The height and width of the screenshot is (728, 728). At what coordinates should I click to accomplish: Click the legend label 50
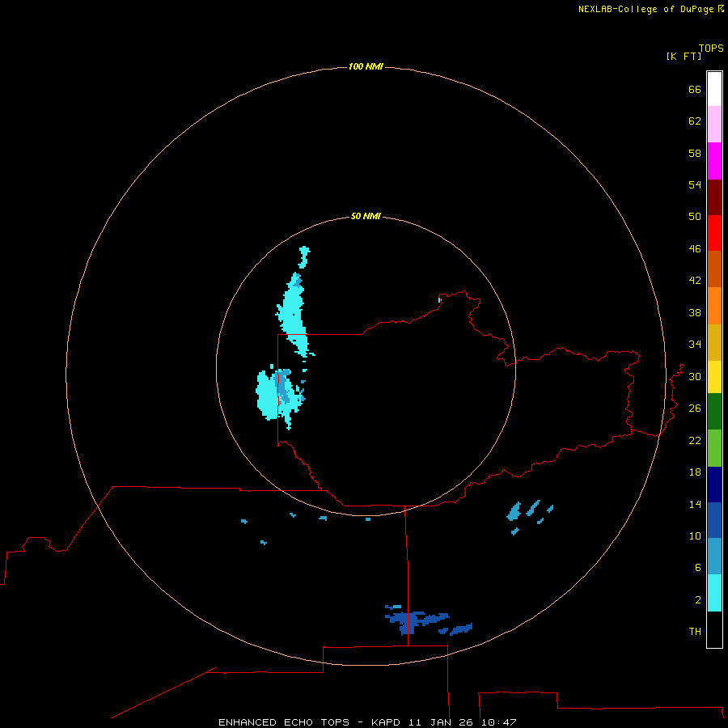coord(695,217)
